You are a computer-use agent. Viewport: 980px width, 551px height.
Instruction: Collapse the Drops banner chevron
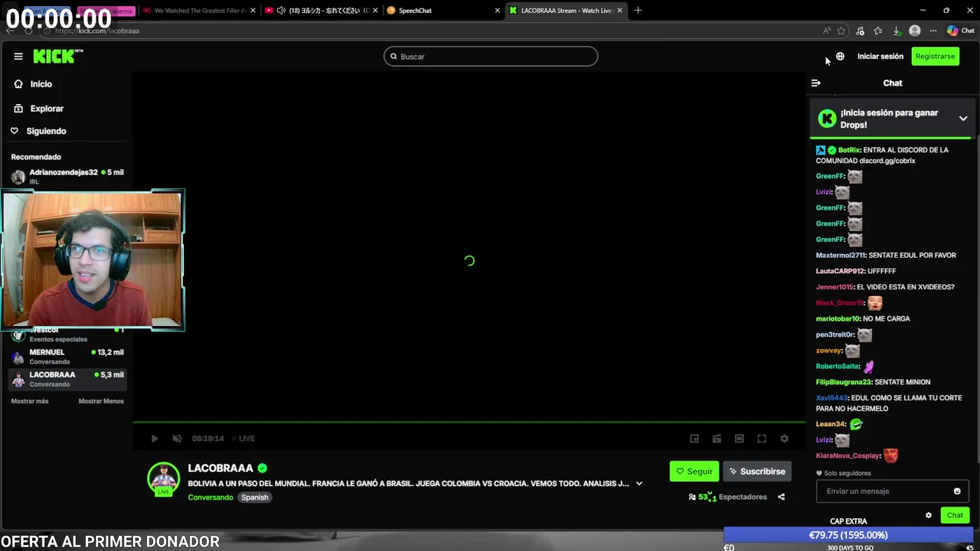[x=963, y=119]
